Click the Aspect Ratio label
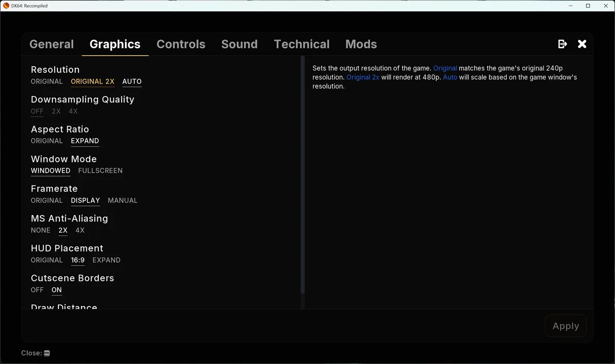This screenshot has height=364, width=615. point(60,129)
